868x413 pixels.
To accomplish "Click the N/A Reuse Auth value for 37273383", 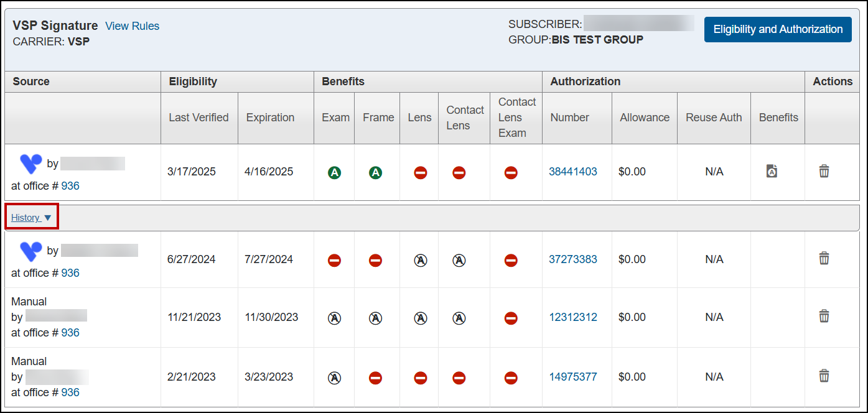I will coord(714,259).
